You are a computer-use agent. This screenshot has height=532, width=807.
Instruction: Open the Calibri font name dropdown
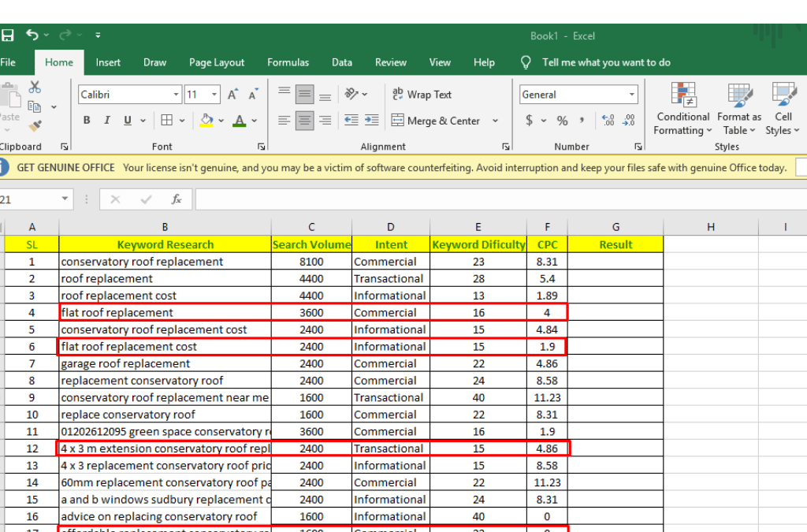tap(176, 95)
